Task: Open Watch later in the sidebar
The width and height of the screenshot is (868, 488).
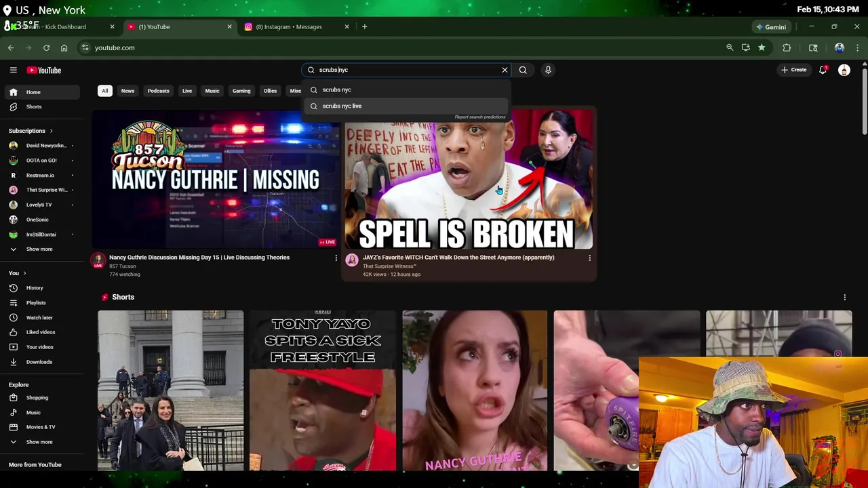Action: [x=41, y=317]
